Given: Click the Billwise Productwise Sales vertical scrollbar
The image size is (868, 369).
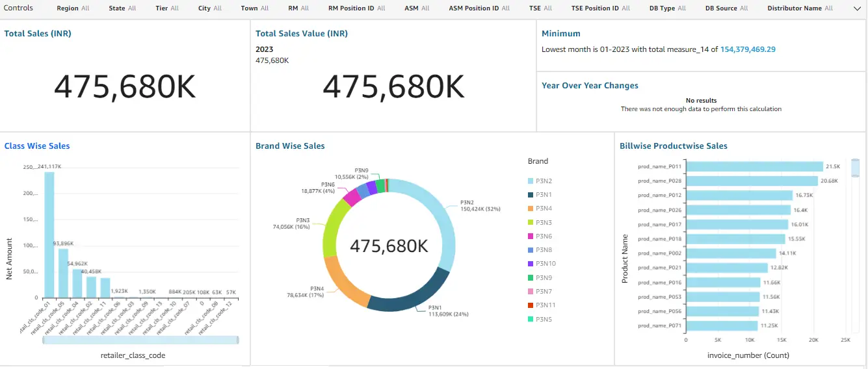Looking at the screenshot, I should point(855,167).
